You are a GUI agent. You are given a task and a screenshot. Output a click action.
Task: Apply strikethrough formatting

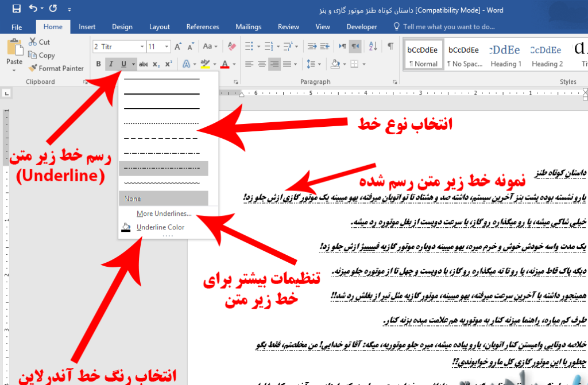tap(144, 64)
